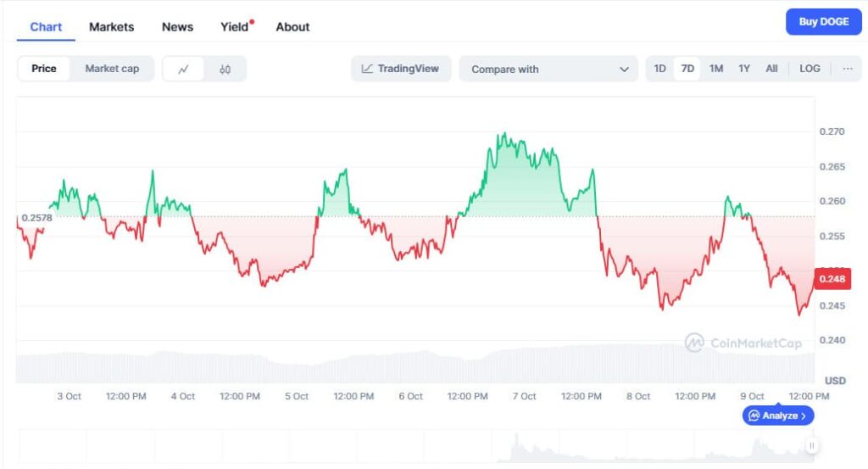The image size is (868, 469).
Task: Open the more options ellipsis menu
Action: [847, 69]
